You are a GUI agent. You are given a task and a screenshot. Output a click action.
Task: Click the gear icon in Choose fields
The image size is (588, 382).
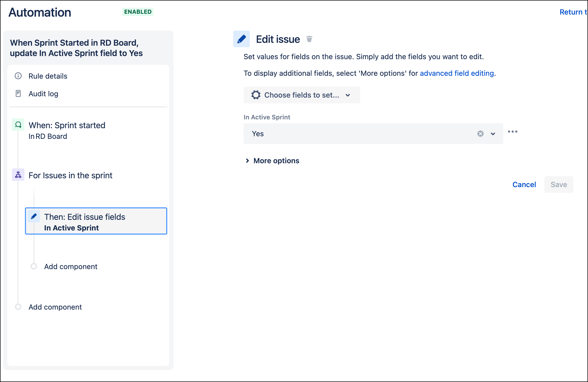point(256,95)
